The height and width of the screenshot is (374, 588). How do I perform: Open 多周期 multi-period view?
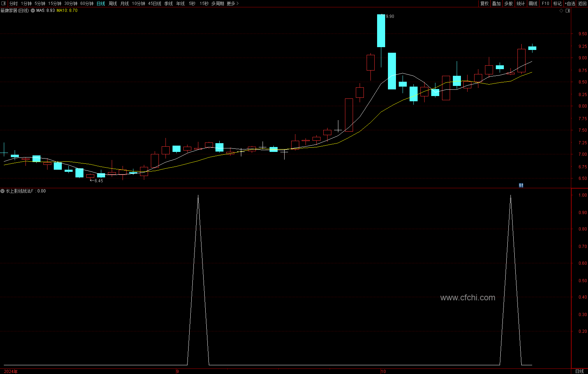point(218,3)
